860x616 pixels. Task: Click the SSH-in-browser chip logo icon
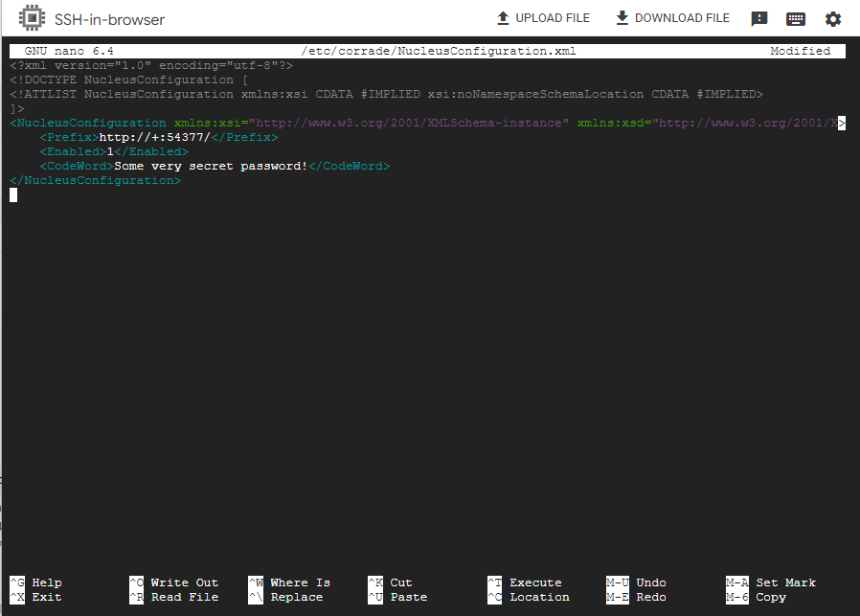pyautogui.click(x=32, y=19)
